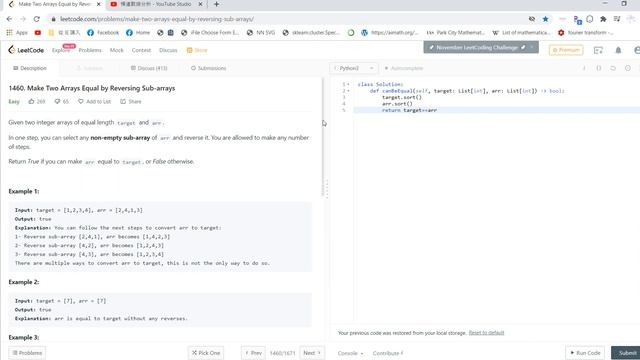Bookmark this page with the star icon

[545, 19]
